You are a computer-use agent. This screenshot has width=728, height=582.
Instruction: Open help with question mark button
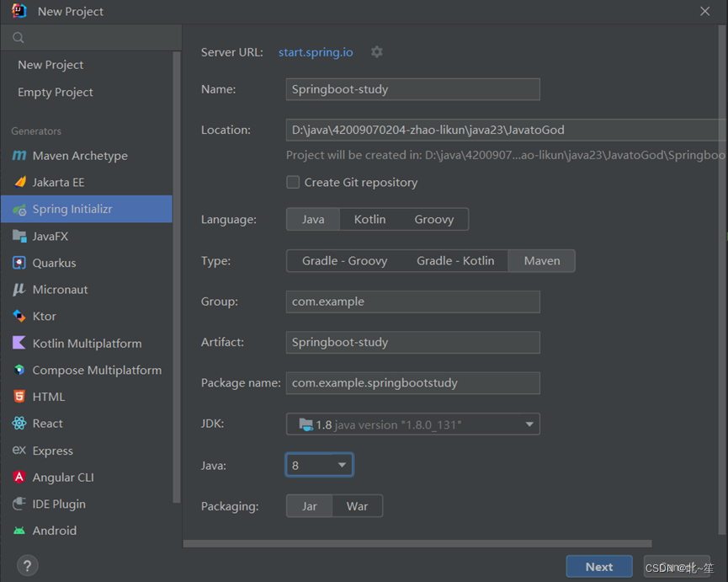(28, 566)
